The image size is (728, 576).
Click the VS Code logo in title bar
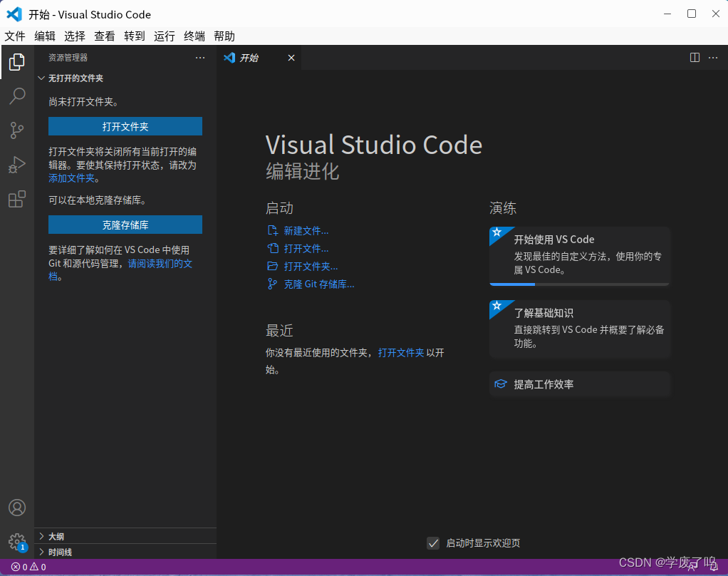coord(14,14)
